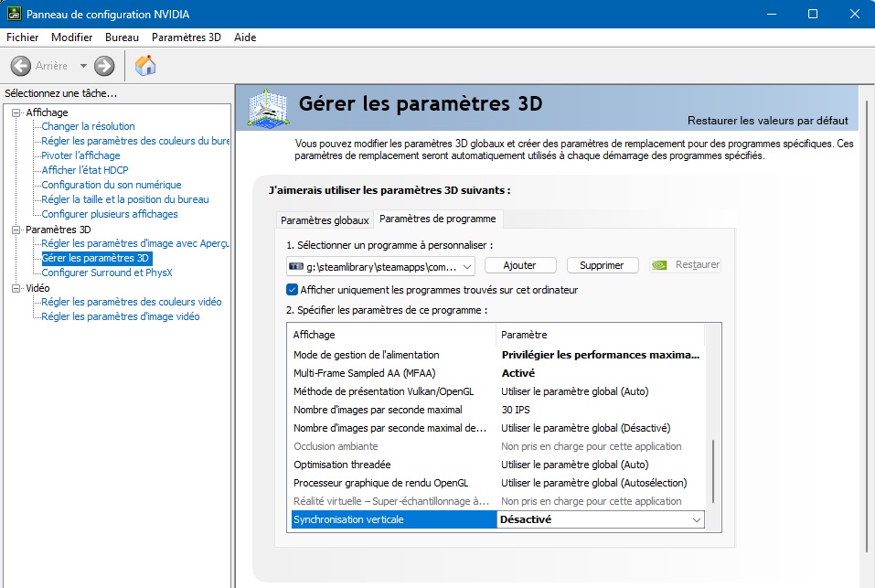Select Méthode de présentation Vulkan/OpenGL row
Image resolution: width=875 pixels, height=588 pixels.
(497, 391)
